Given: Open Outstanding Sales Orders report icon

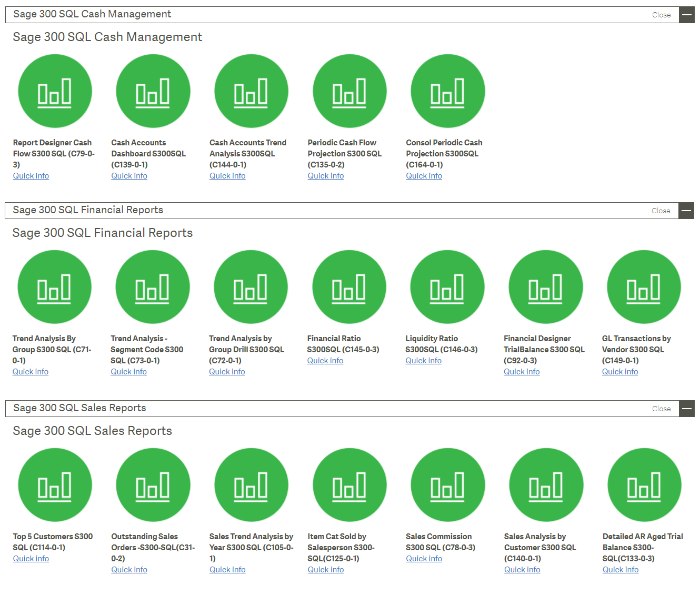Looking at the screenshot, I should [153, 485].
